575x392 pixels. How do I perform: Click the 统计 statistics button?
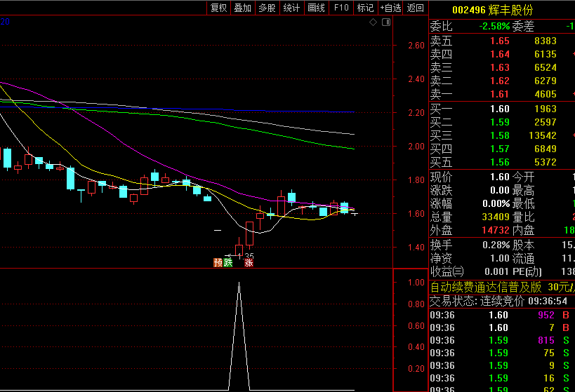(291, 8)
